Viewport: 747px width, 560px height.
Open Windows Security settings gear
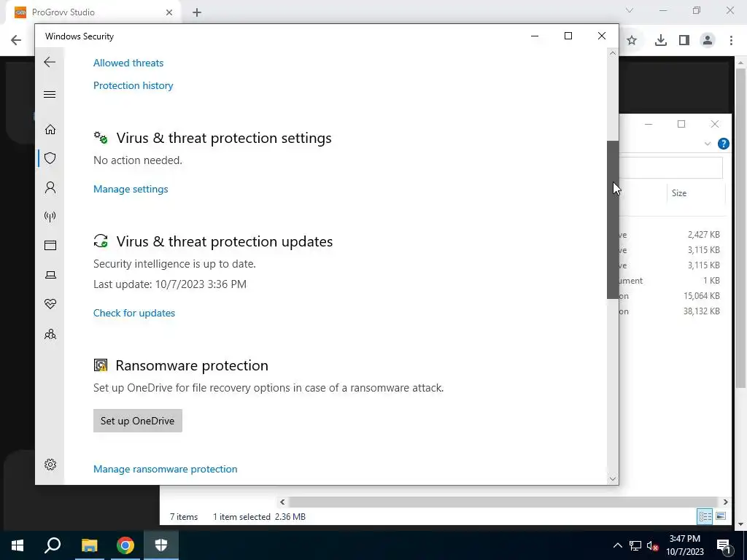coord(50,464)
